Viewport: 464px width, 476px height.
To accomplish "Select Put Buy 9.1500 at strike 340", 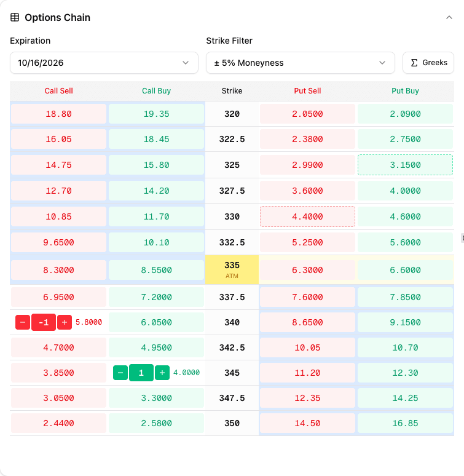I will [x=405, y=322].
